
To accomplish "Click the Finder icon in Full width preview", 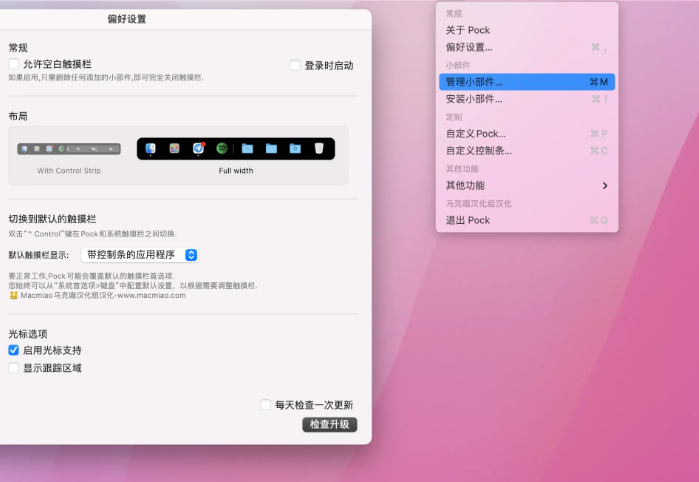I will 151,148.
